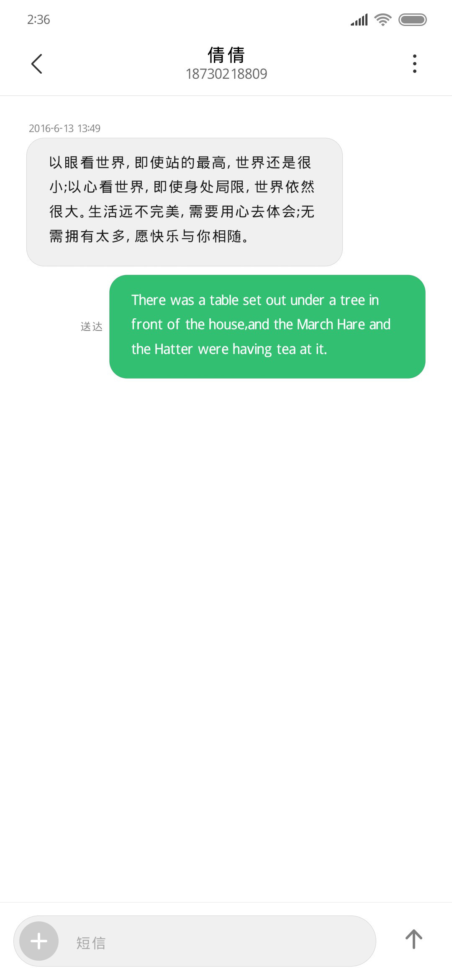
Task: Tap text 'There was a table set out'
Action: 209,300
